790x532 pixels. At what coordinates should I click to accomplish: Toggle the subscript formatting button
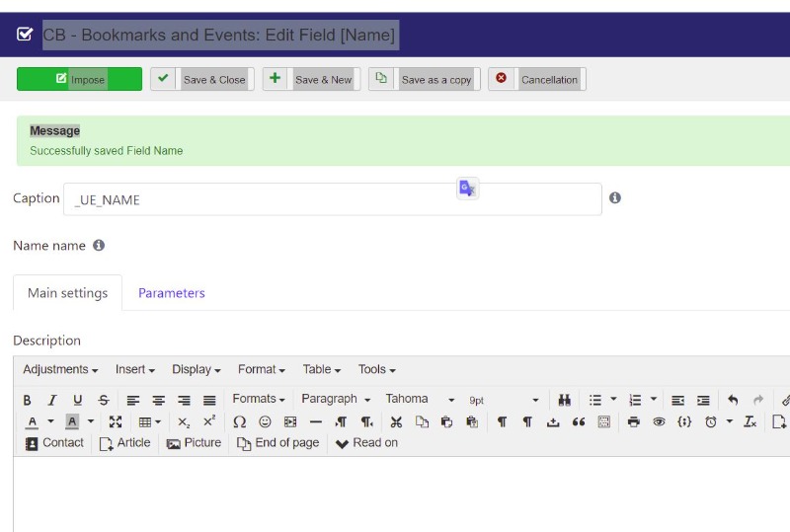184,421
